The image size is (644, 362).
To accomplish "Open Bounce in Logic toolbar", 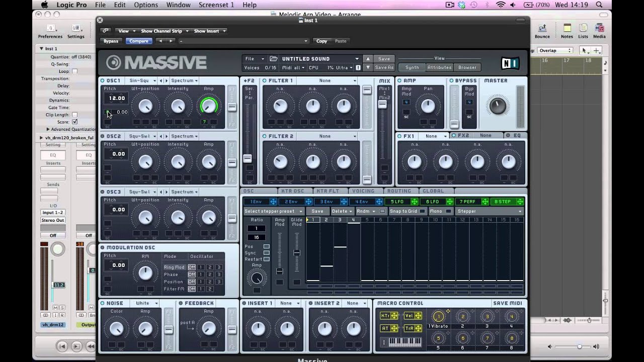I will pos(542,31).
